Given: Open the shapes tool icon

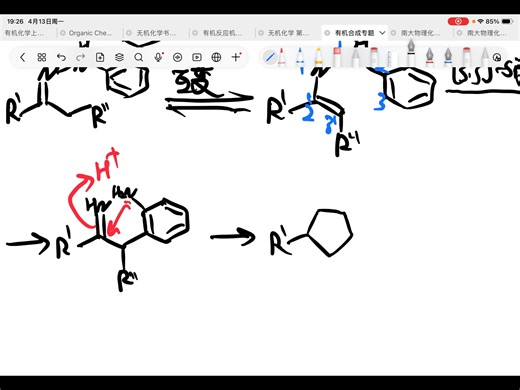Looking at the screenshot, I should coord(497,57).
